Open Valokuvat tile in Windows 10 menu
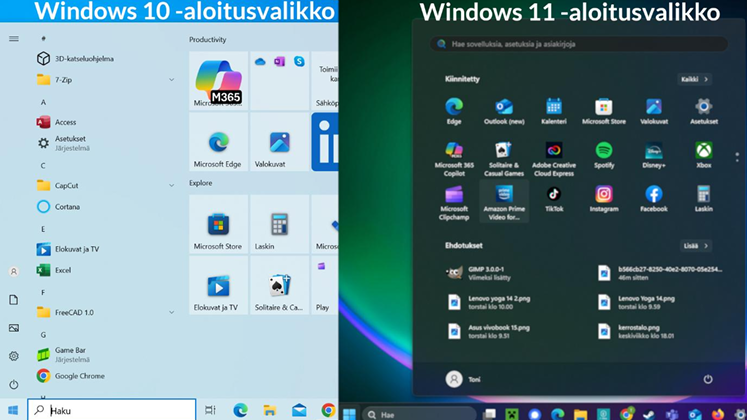The width and height of the screenshot is (747, 420). click(x=279, y=142)
